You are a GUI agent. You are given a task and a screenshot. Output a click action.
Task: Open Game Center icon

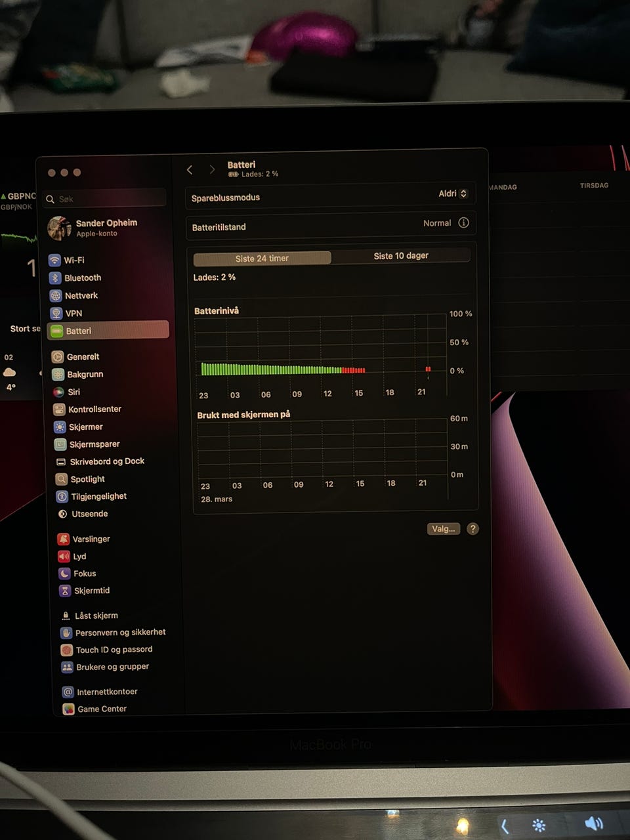pos(68,709)
